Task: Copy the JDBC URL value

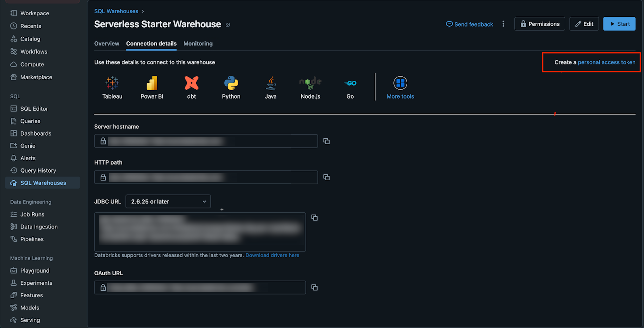Action: pyautogui.click(x=314, y=217)
